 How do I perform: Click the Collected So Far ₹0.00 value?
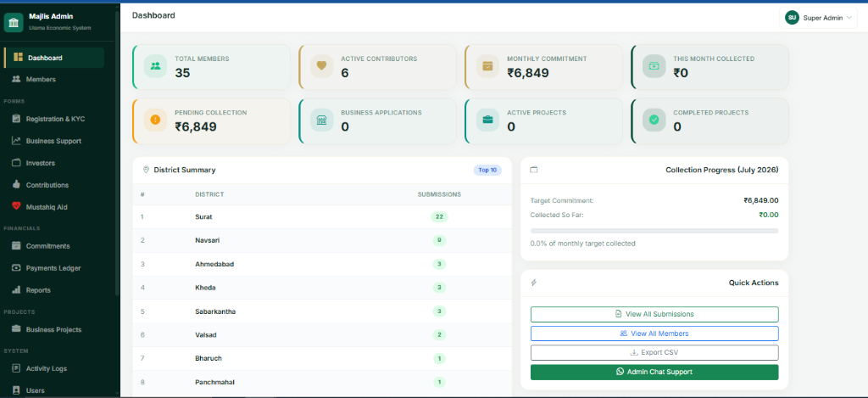tap(769, 215)
